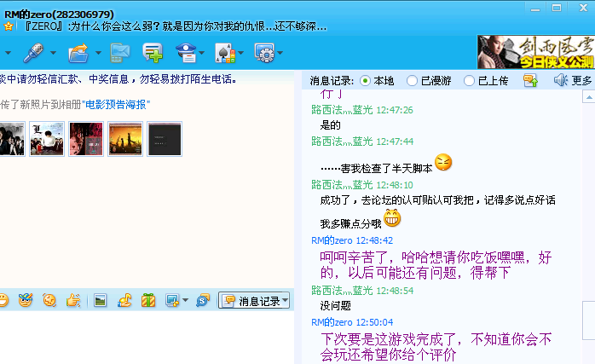Screen dimensions: 595x364
Task: Open the yellow dancing figure icon
Action: click(x=124, y=300)
